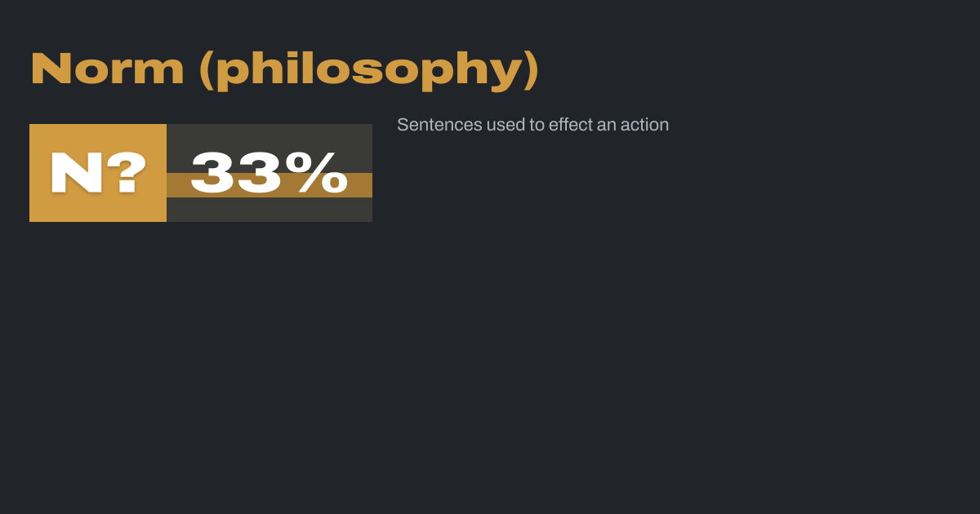
Task: Select the Sentences used to effect description
Action: [x=532, y=125]
